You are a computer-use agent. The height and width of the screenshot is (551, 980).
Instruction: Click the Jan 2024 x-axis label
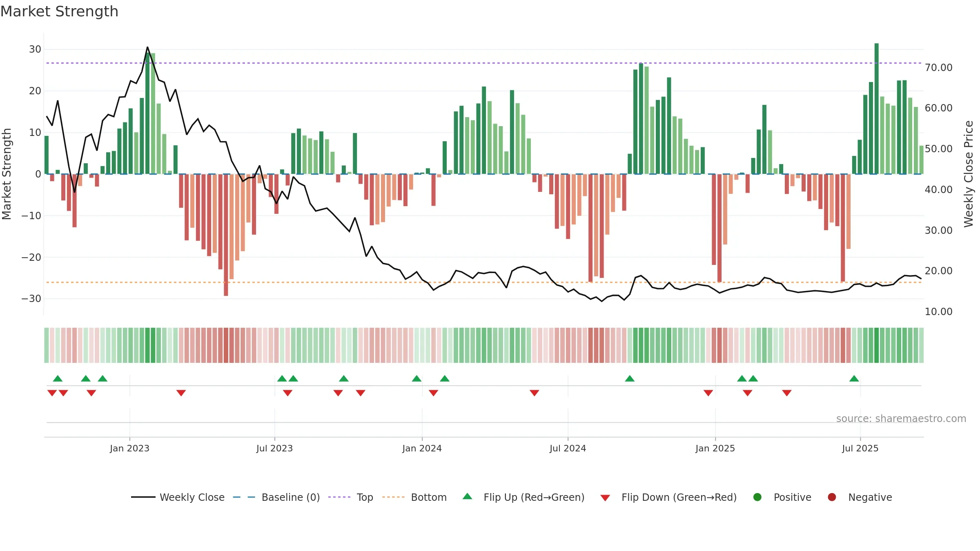(422, 448)
